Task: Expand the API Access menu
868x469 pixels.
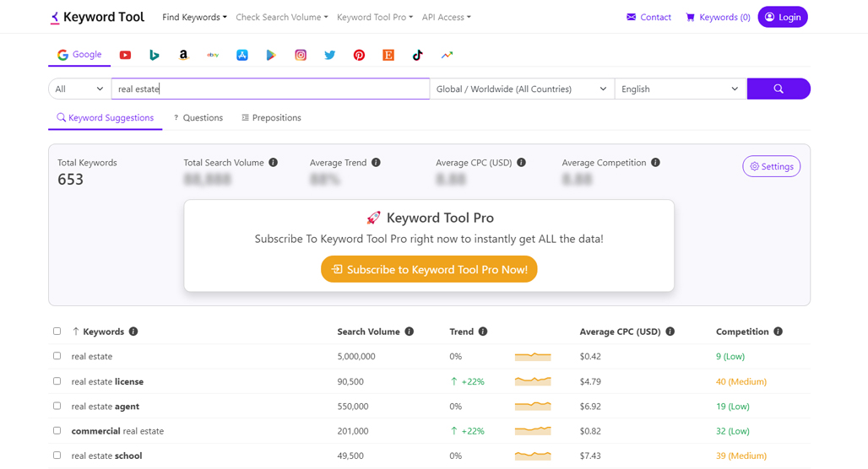Action: point(446,17)
